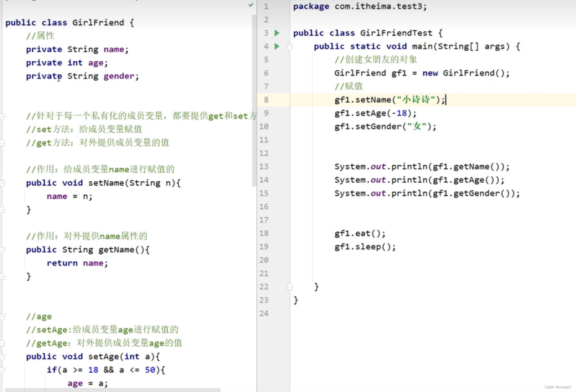Image resolution: width=576 pixels, height=392 pixels.
Task: Click 'public static void main(String[] args)' line
Action: 417,46
